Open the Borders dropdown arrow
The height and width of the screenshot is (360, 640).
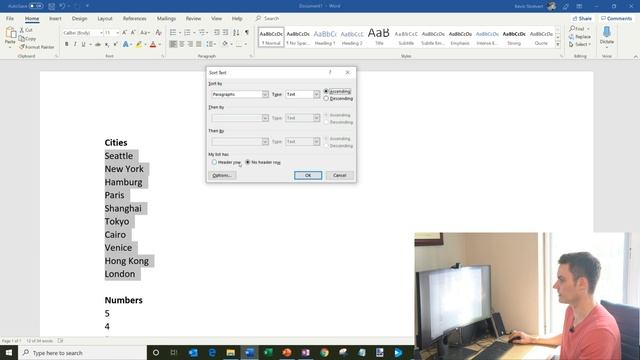coord(246,44)
